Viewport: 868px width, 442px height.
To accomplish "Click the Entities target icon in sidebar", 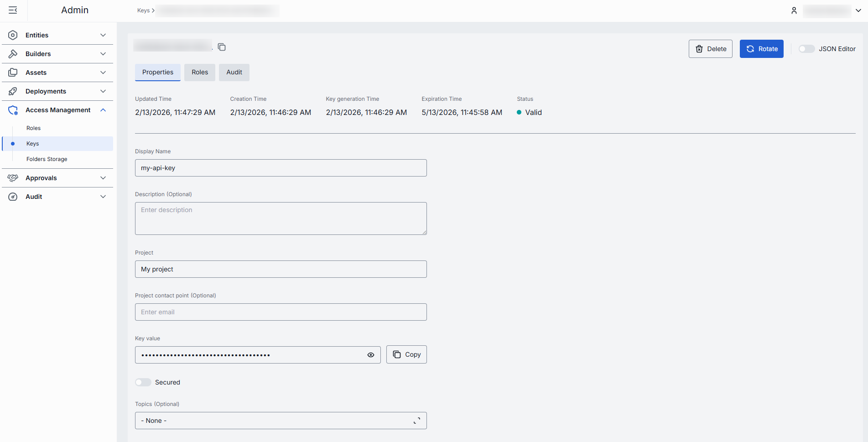I will click(13, 35).
